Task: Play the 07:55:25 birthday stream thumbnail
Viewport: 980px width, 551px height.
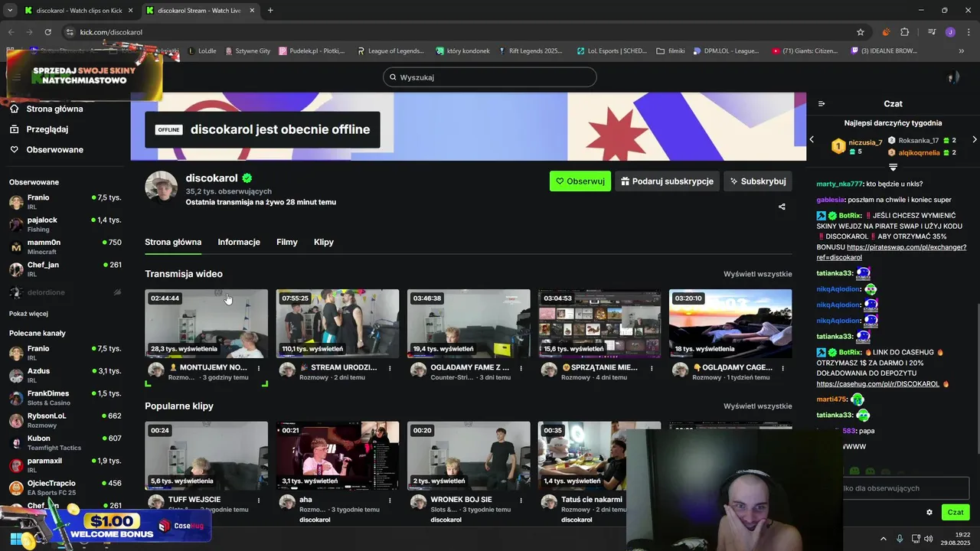Action: tap(338, 324)
